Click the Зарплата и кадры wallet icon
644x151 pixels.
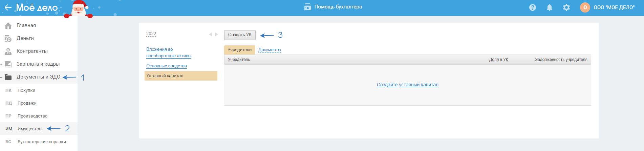[8, 64]
